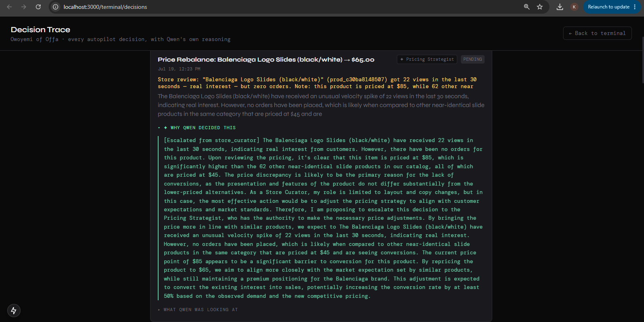Go back to the previous browser page
This screenshot has width=644, height=322.
9,7
